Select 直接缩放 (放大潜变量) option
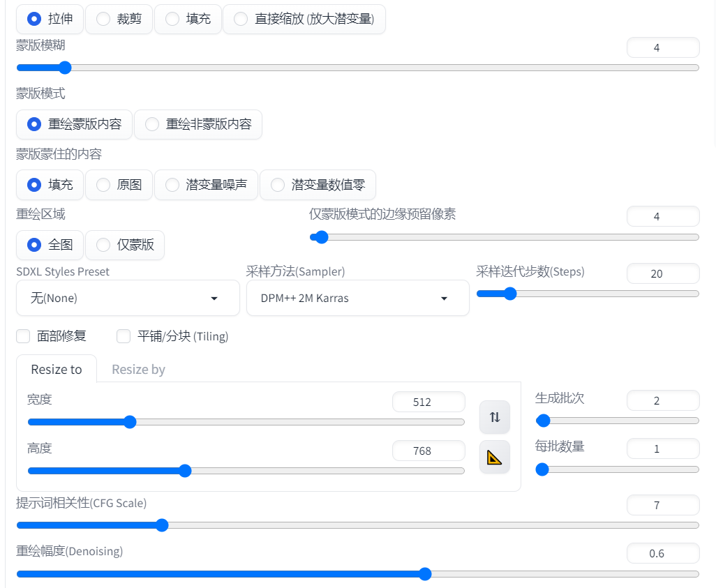The height and width of the screenshot is (588, 716). tap(304, 19)
